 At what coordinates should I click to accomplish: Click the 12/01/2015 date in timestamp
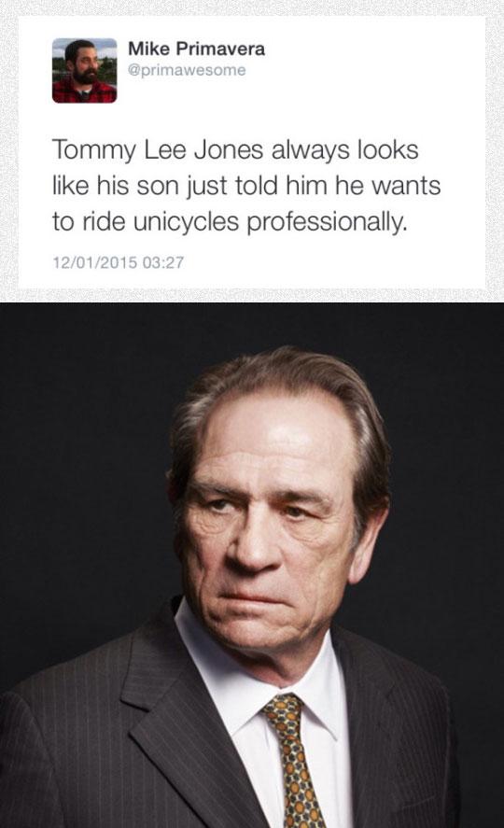95,262
